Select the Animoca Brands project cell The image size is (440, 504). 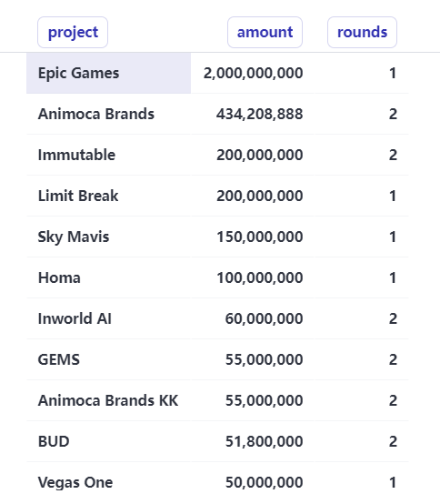(108, 114)
